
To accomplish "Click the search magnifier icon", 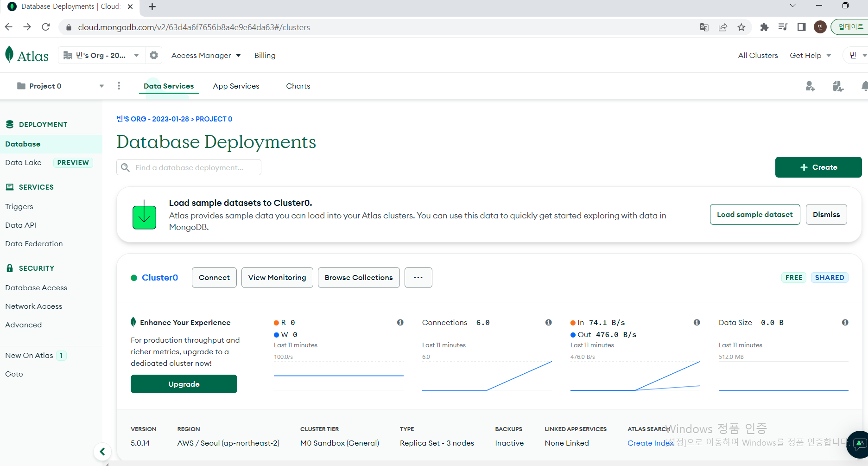I will tap(125, 167).
